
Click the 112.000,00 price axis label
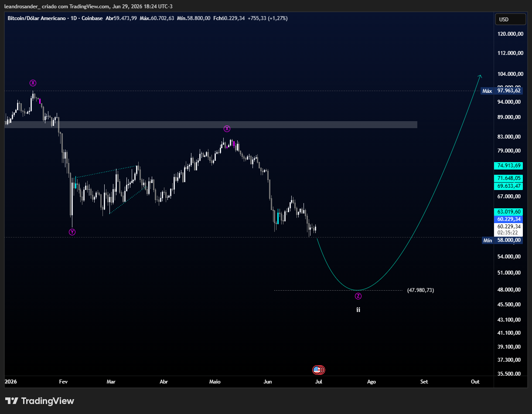[510, 53]
